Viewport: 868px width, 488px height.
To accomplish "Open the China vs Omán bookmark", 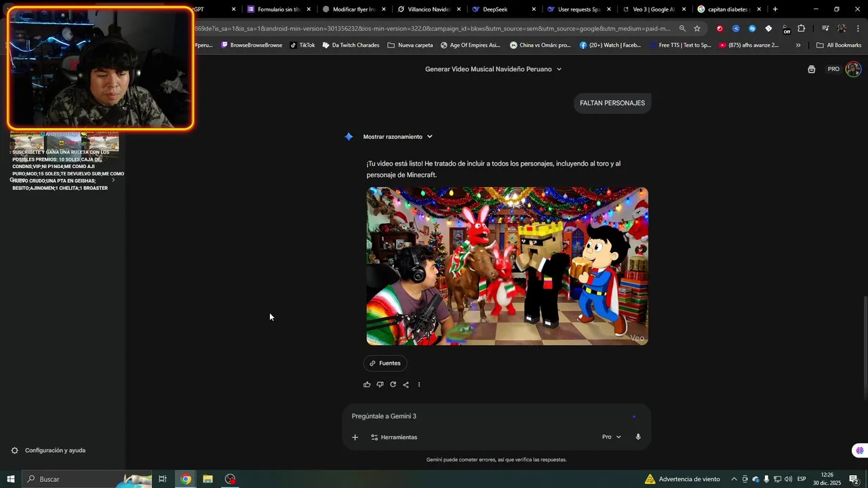I will (540, 45).
